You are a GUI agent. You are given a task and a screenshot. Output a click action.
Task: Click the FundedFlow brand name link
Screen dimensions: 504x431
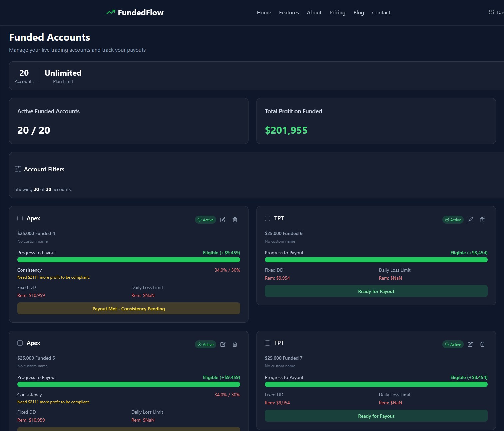141,12
